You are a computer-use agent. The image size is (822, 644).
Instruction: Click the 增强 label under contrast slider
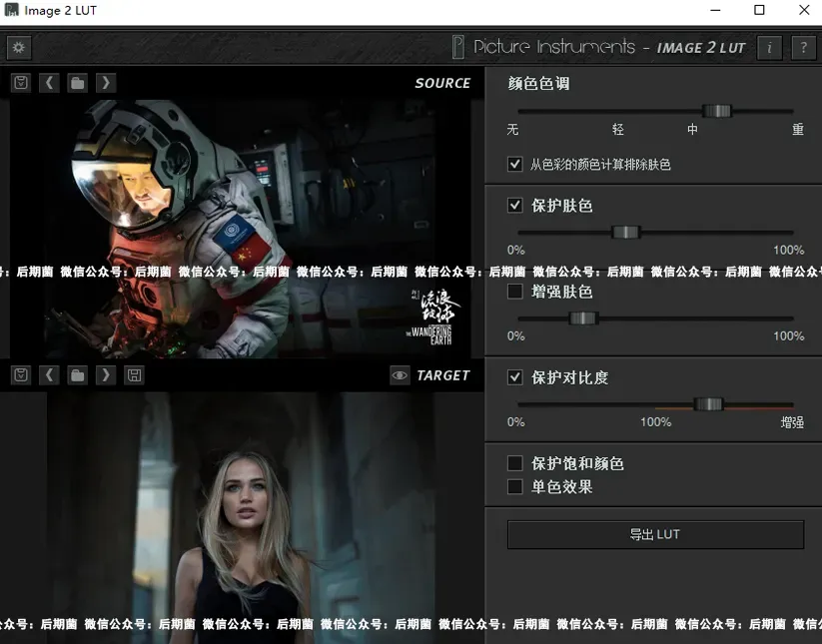point(792,422)
